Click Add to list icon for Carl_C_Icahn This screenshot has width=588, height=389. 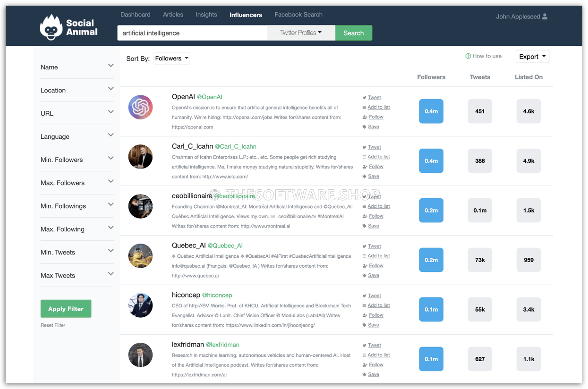(364, 157)
